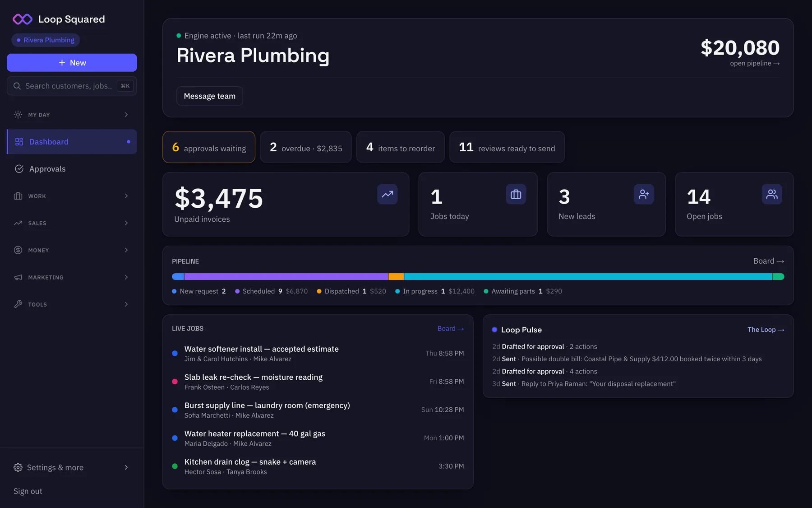Click Message team button
This screenshot has width=812, height=508.
point(210,96)
